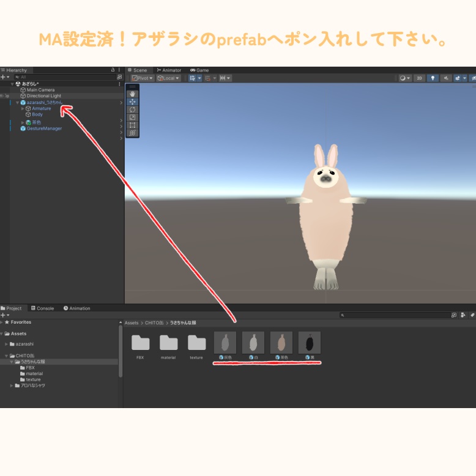Open the Console tab

coord(42,308)
